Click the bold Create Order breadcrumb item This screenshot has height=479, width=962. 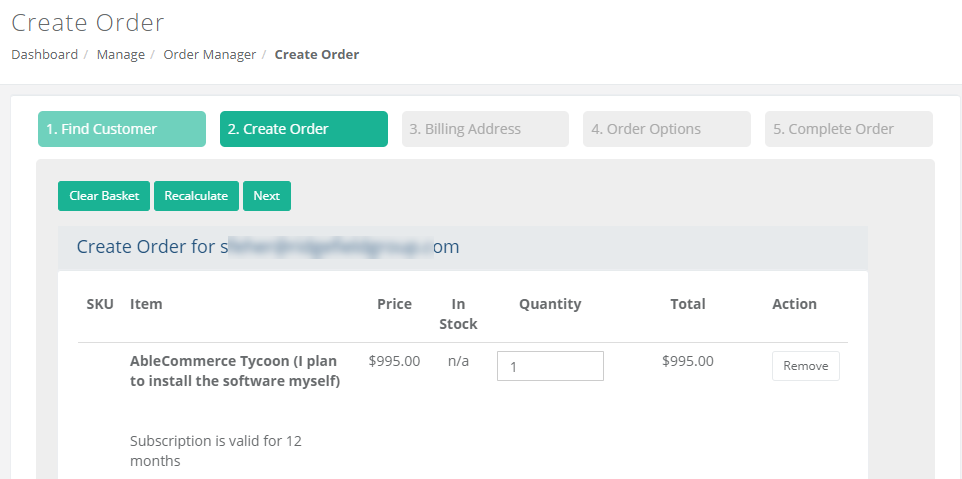click(x=316, y=55)
